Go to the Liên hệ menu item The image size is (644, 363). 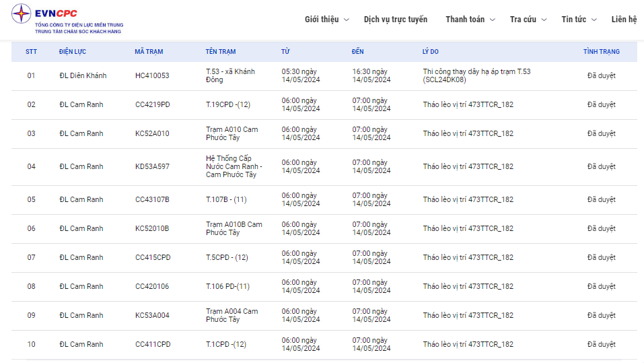(624, 20)
